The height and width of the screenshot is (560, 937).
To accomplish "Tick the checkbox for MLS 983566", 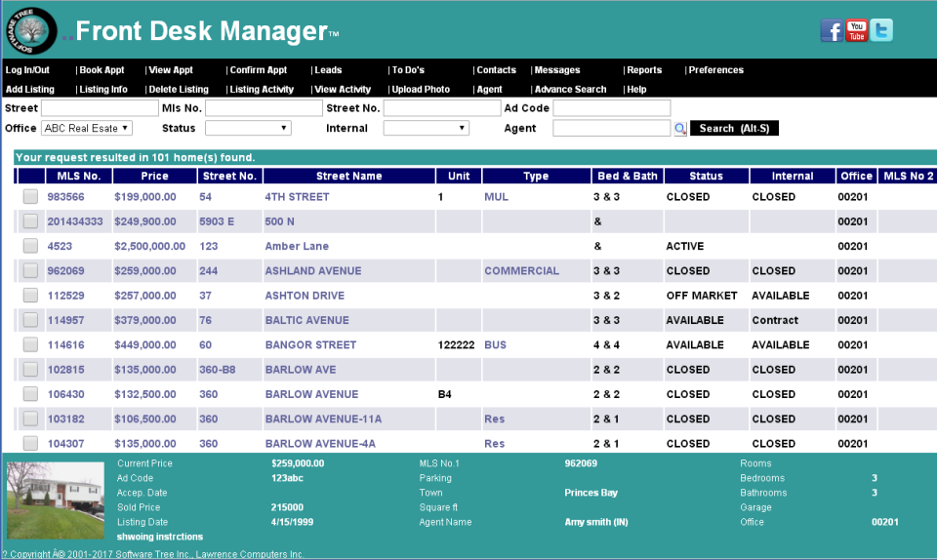I will 30,197.
